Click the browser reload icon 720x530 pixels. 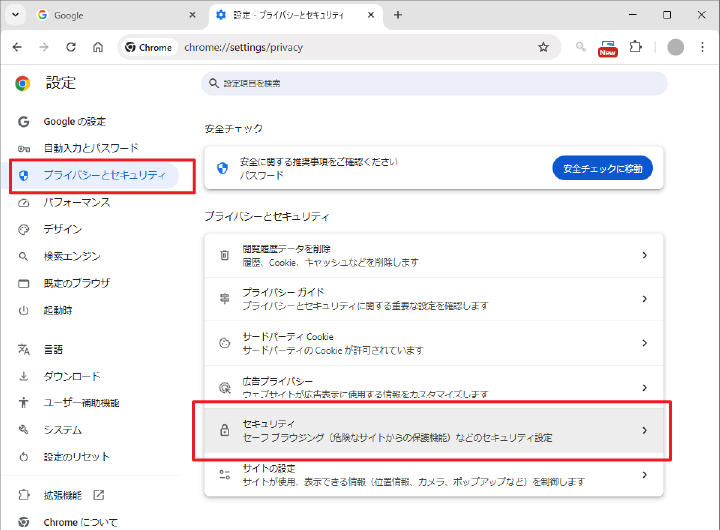(71, 47)
